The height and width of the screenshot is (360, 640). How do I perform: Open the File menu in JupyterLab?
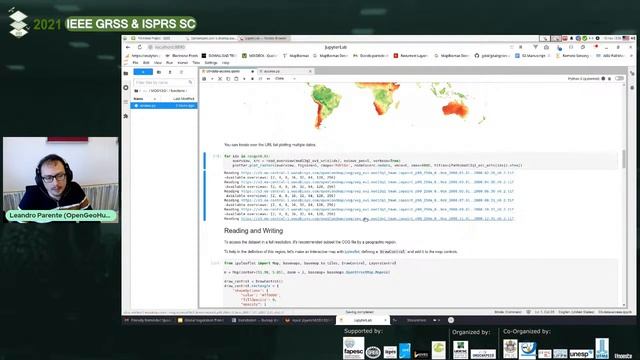pos(136,63)
